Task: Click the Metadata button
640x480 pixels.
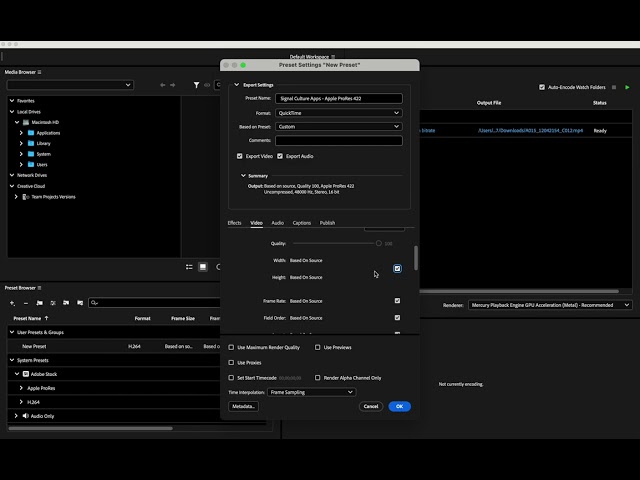Action: (x=243, y=407)
